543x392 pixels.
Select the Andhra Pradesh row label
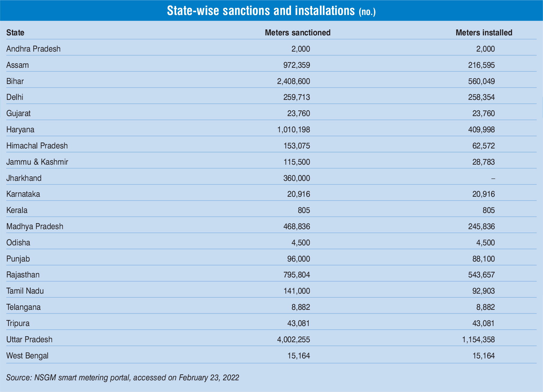pos(33,49)
